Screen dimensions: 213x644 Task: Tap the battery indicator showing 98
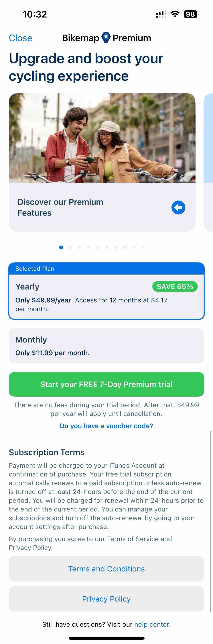(191, 14)
